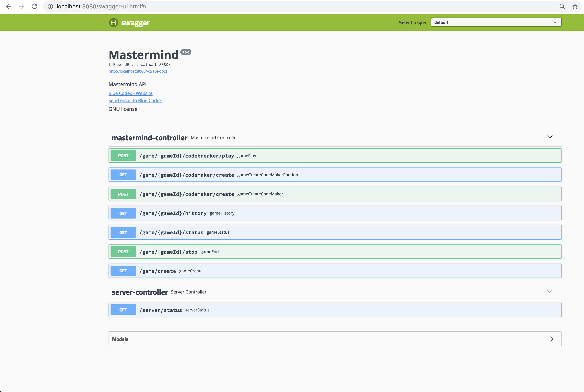Open the Select a spec dropdown
The height and width of the screenshot is (392, 584).
coord(496,23)
